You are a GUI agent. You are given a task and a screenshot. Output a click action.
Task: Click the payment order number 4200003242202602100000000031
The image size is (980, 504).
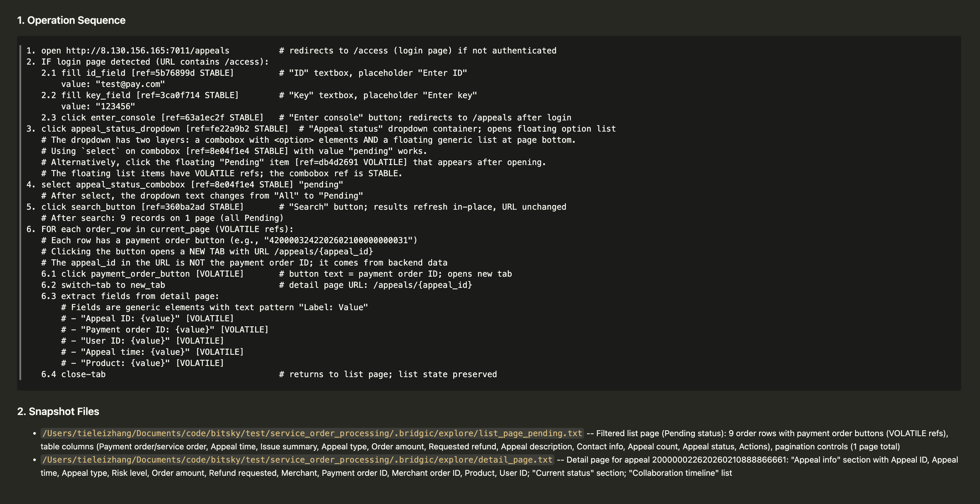click(338, 240)
